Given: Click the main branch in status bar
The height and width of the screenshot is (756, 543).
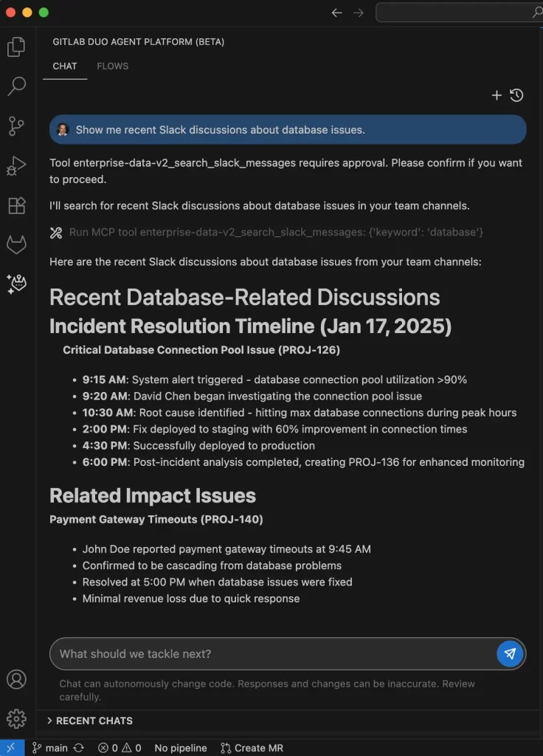Looking at the screenshot, I should pyautogui.click(x=50, y=748).
